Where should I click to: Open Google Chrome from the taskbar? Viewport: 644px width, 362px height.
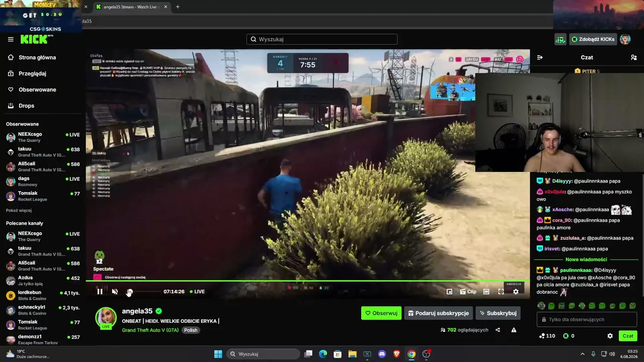412,354
